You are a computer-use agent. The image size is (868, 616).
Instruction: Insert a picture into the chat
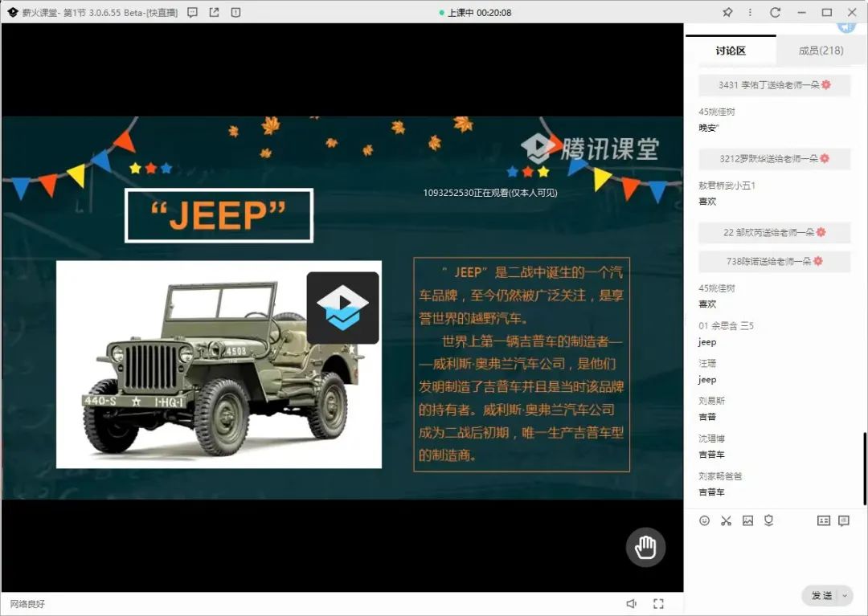click(748, 520)
